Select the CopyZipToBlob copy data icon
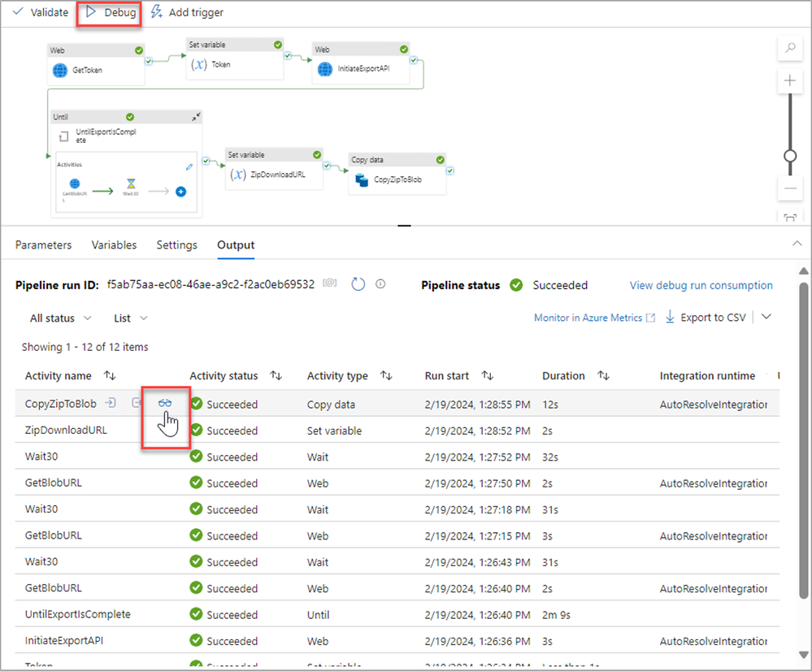 pyautogui.click(x=362, y=180)
